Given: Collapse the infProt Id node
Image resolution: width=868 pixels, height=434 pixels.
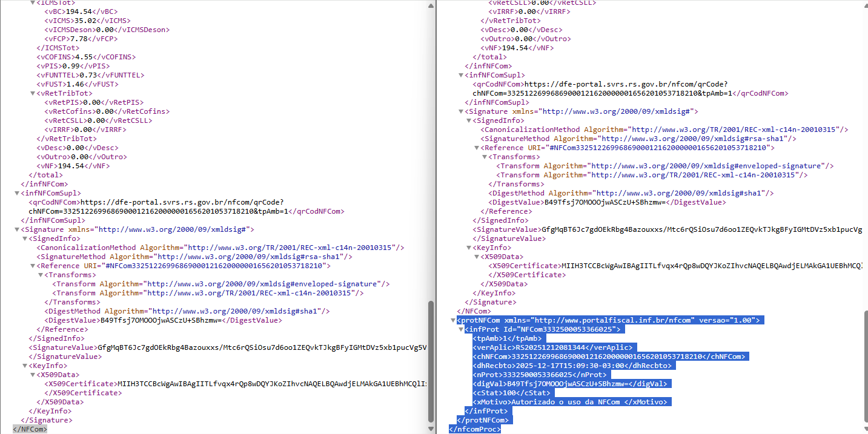Looking at the screenshot, I should point(460,329).
